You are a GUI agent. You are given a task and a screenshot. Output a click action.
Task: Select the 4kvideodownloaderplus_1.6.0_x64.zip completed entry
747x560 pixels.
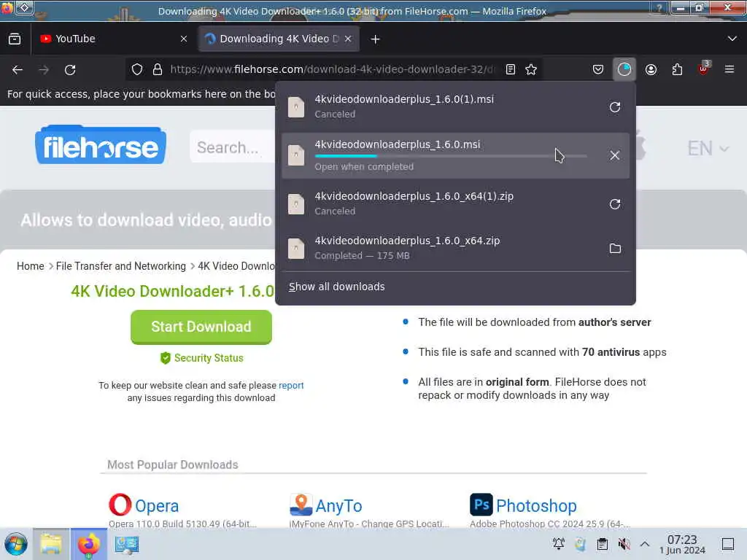(455, 248)
